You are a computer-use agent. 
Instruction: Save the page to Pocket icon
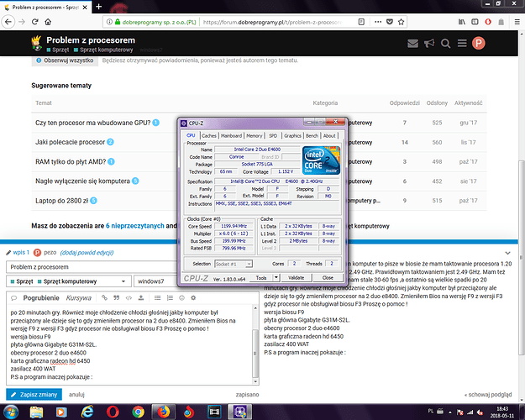pos(390,22)
